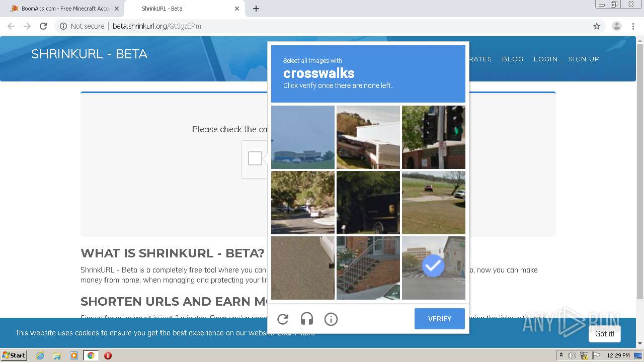Open the Action Center flag icon
This screenshot has height=362, width=644.
click(x=596, y=355)
